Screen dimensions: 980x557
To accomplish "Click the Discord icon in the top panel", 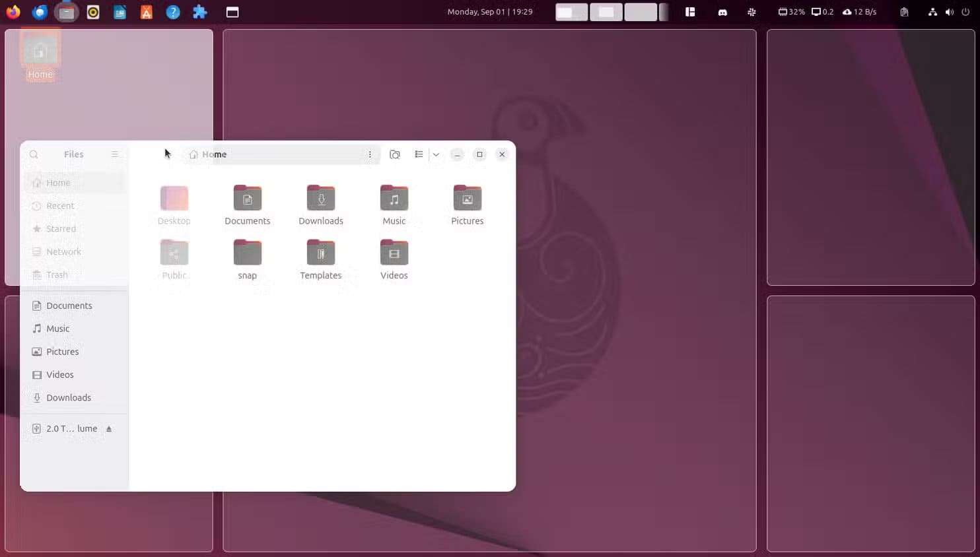I will 722,12.
